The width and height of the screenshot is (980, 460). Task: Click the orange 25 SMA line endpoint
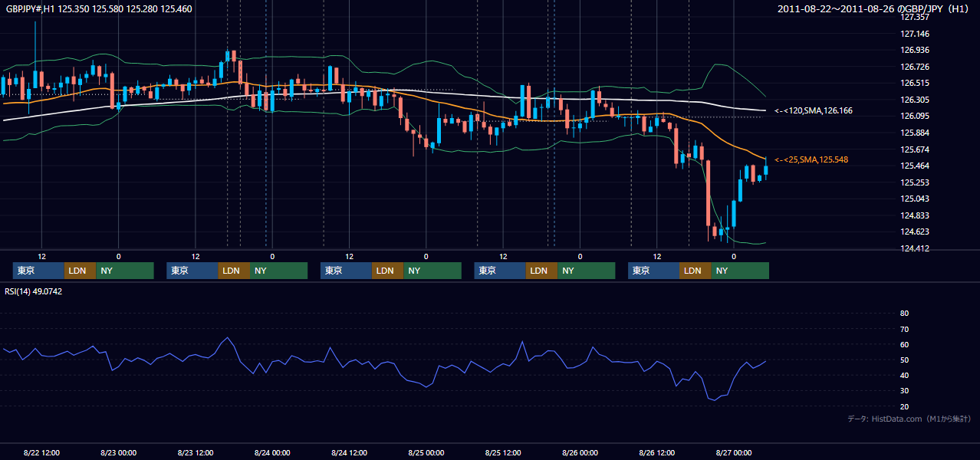pos(765,159)
